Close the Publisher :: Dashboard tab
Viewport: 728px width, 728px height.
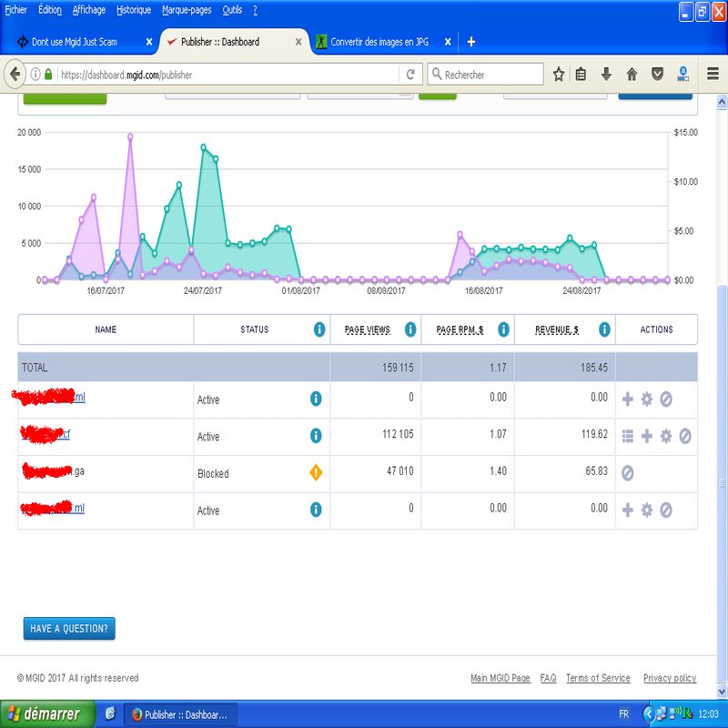coord(298,42)
